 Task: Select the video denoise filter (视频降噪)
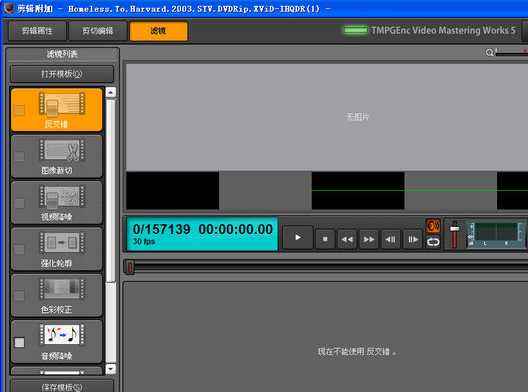pyautogui.click(x=57, y=203)
